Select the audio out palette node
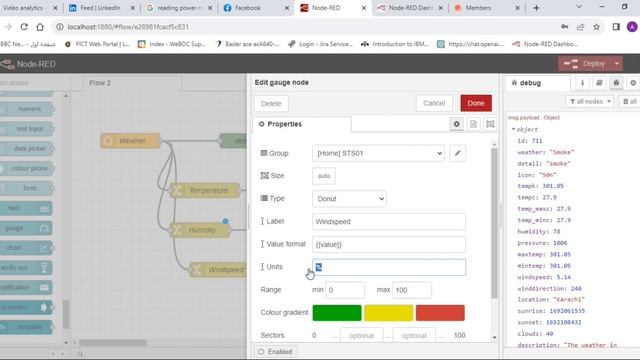This screenshot has width=640, height=360. pos(27,267)
